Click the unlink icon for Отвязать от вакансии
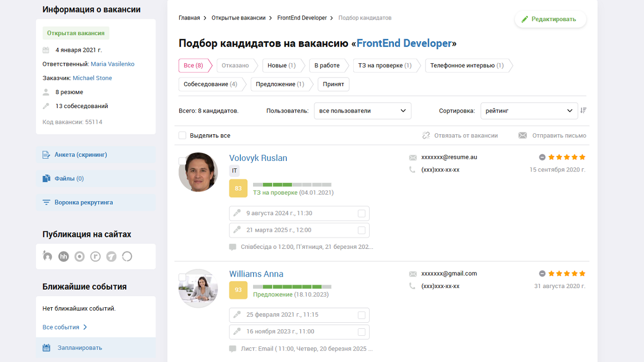Image resolution: width=644 pixels, height=362 pixels. pos(426,135)
